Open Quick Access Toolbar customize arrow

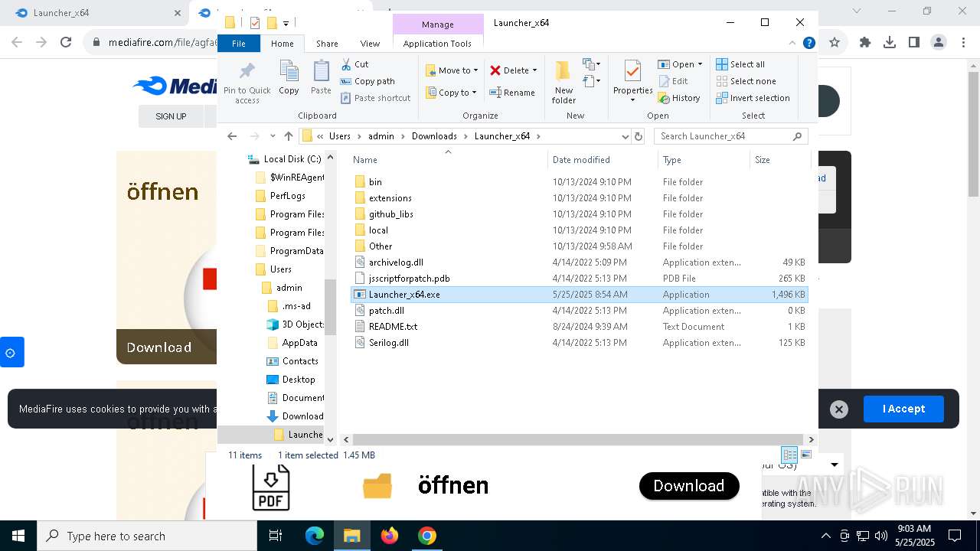(286, 23)
